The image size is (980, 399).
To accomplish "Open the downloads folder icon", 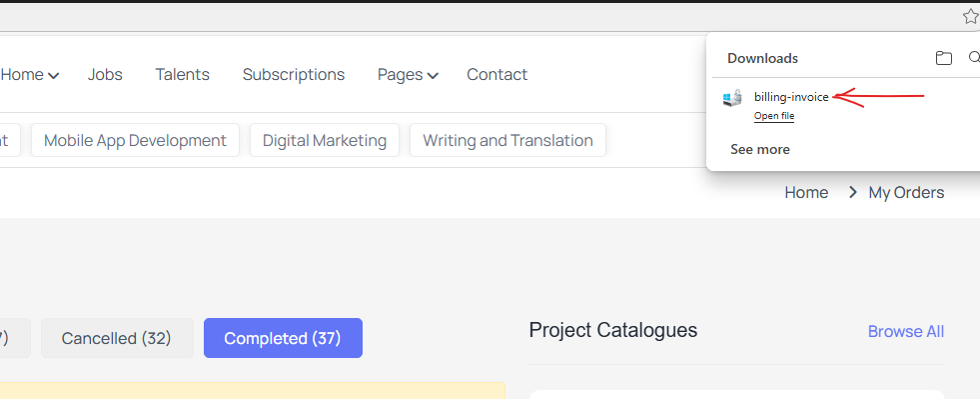I will pos(943,58).
